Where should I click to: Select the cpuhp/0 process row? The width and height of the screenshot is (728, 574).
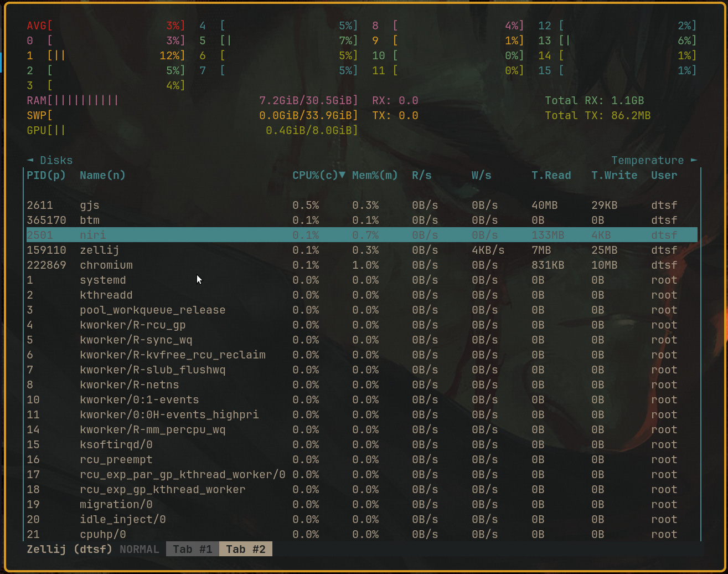362,535
